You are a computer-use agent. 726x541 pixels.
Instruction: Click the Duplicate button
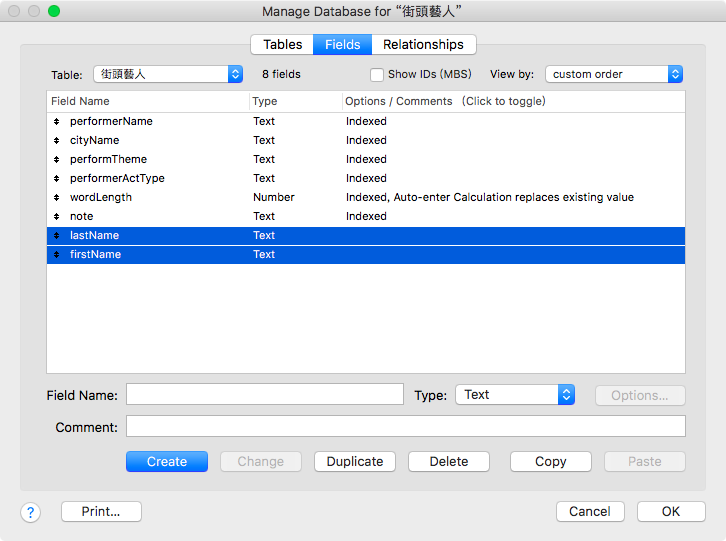355,461
